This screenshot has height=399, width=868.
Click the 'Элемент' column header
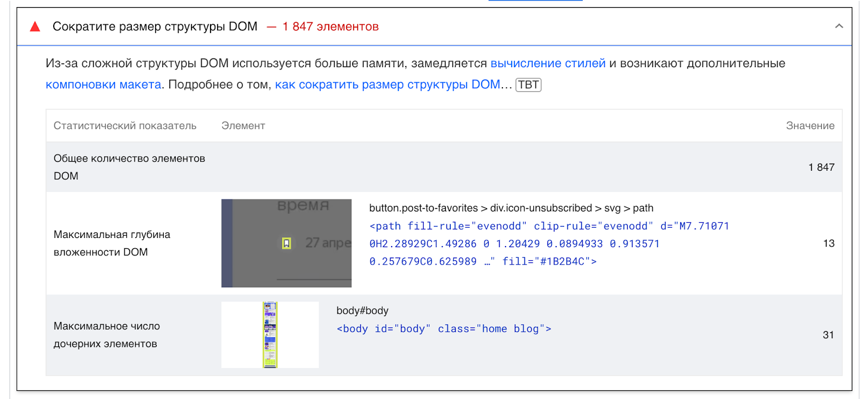click(x=243, y=126)
